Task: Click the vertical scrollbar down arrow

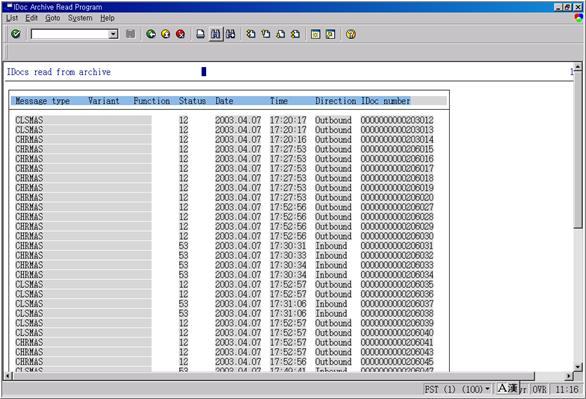Action: point(578,367)
